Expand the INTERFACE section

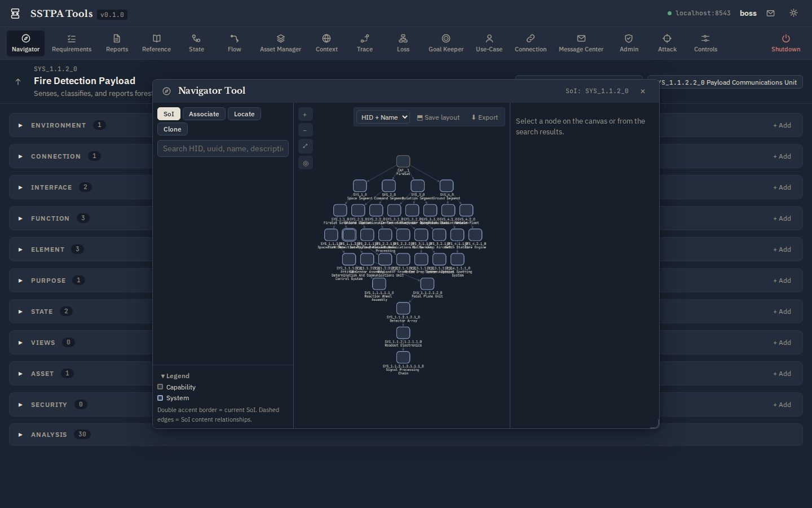point(20,187)
